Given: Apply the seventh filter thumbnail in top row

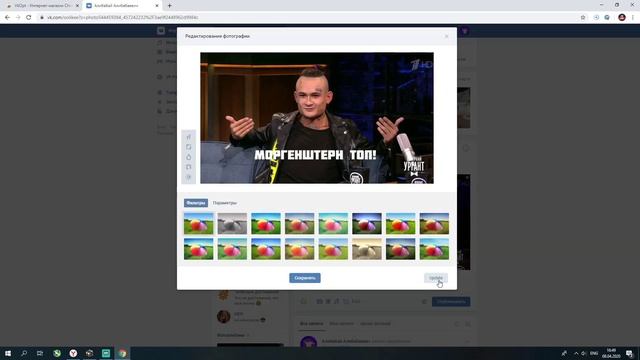Looking at the screenshot, I should pos(400,223).
